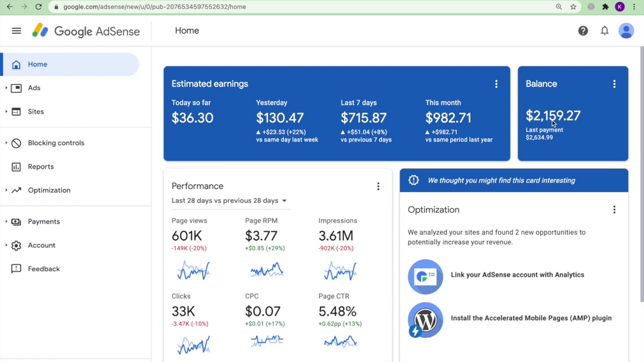Image resolution: width=644 pixels, height=362 pixels.
Task: Click the Google AdSense logo
Action: tap(86, 31)
